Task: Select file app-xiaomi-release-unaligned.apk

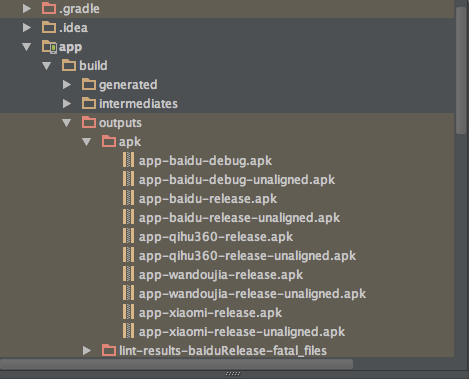Action: coord(242,332)
